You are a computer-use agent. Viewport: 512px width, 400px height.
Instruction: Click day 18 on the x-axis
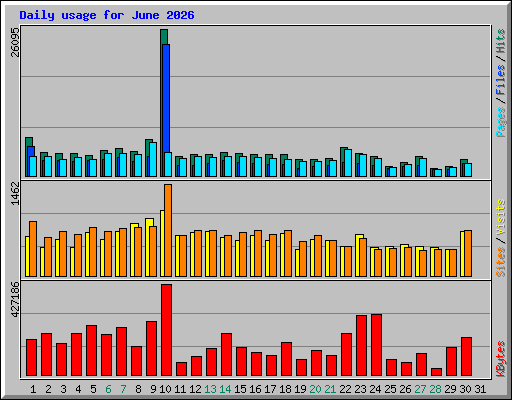[x=285, y=389]
